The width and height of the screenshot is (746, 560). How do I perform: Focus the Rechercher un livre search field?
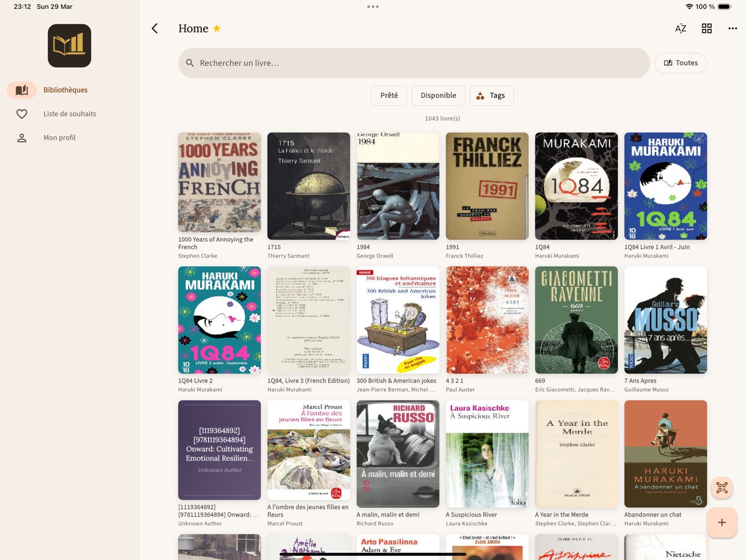414,63
